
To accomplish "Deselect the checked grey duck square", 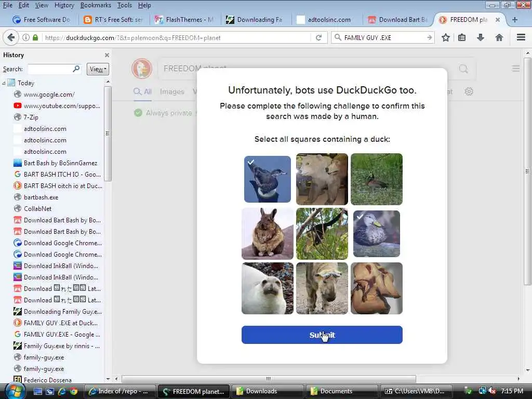I will [377, 234].
